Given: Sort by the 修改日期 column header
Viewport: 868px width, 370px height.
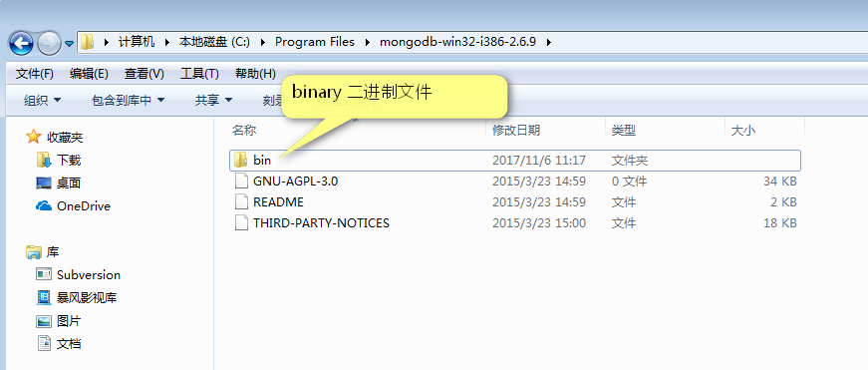Looking at the screenshot, I should [516, 131].
